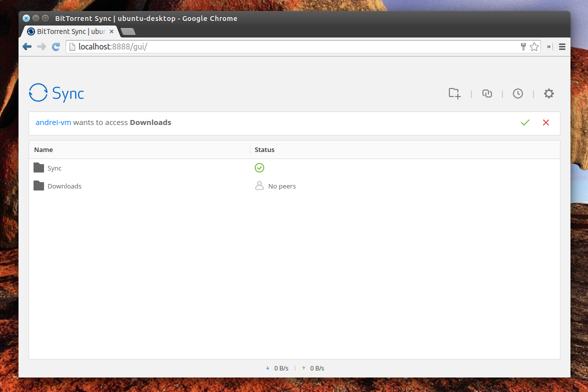Select the BitTorrent Sync browser tab

pyautogui.click(x=71, y=31)
